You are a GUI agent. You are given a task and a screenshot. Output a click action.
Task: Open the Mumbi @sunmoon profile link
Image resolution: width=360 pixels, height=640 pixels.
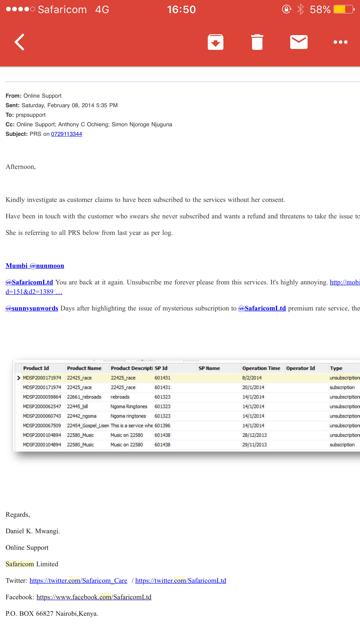coord(35,266)
